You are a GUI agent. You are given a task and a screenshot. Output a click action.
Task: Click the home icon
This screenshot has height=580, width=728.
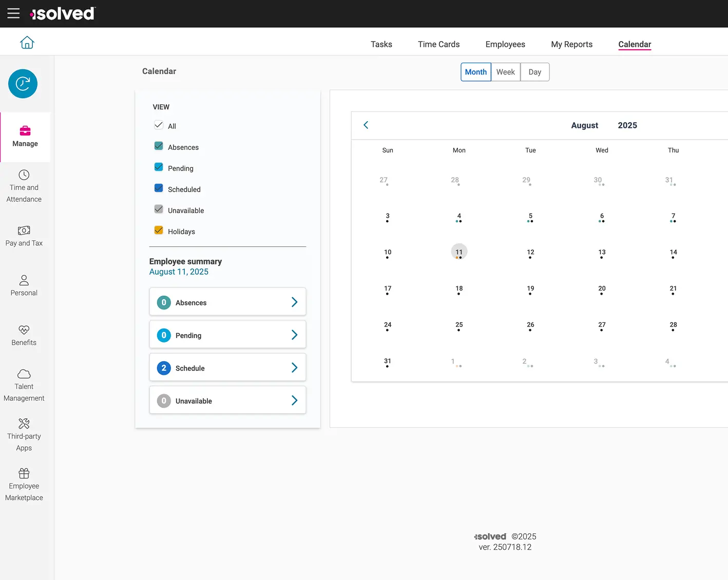coord(27,42)
